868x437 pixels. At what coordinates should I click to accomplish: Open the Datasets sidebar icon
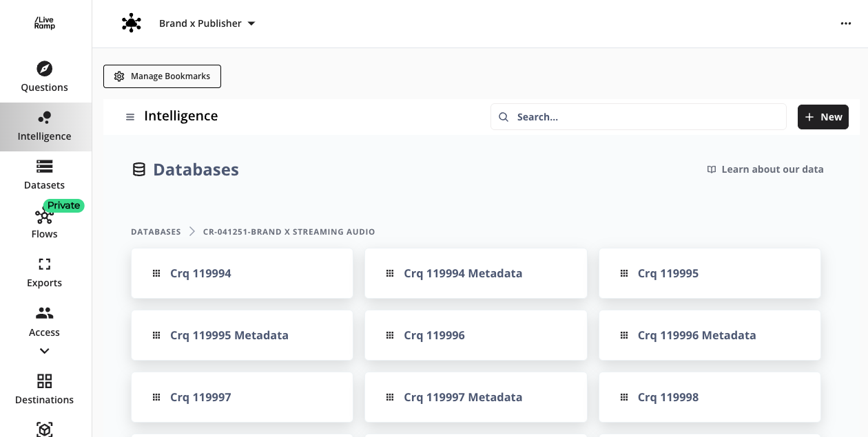coord(44,167)
